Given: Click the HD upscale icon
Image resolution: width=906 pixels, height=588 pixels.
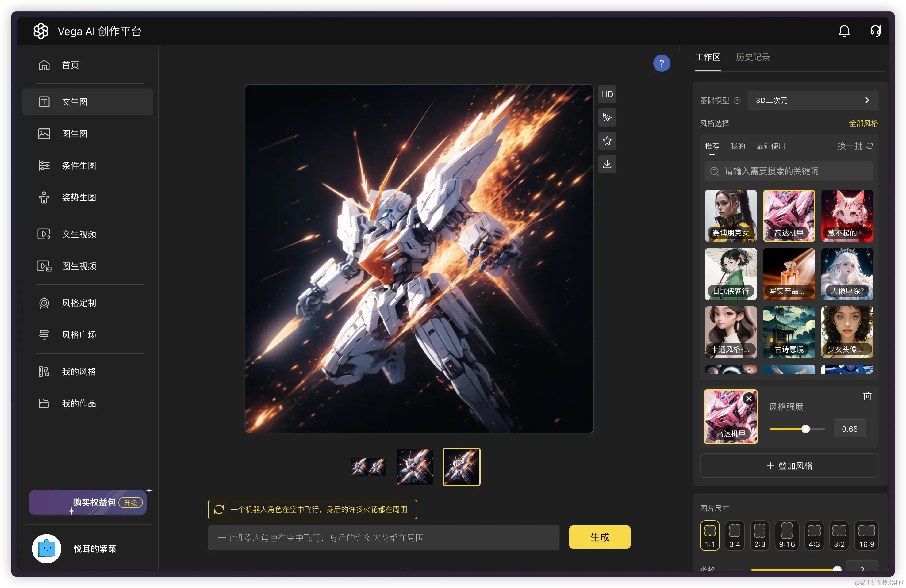Looking at the screenshot, I should point(607,94).
